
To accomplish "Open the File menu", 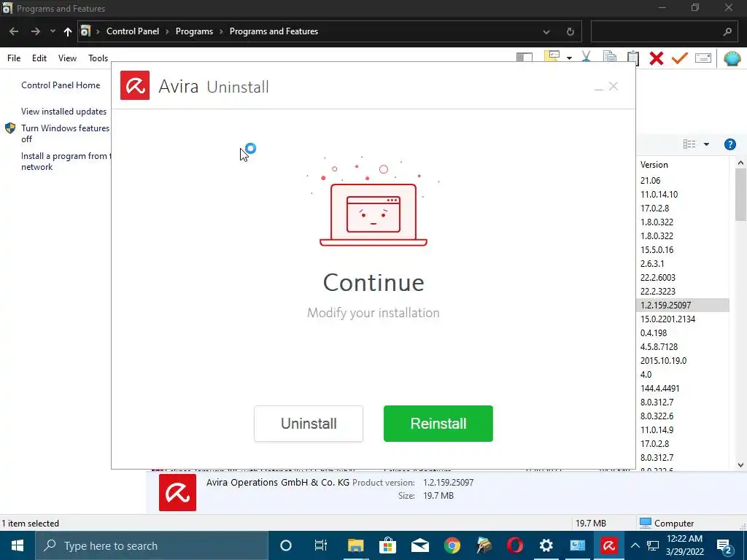I will 14,58.
